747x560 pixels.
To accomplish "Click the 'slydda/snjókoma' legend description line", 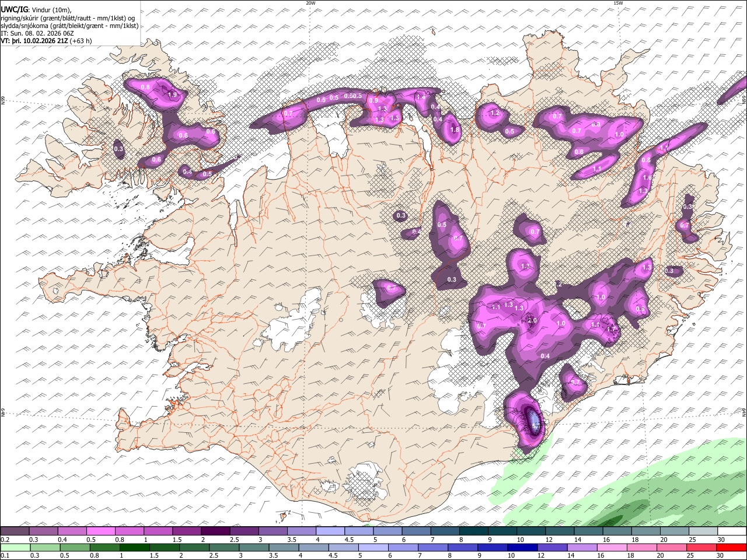I will (69, 26).
